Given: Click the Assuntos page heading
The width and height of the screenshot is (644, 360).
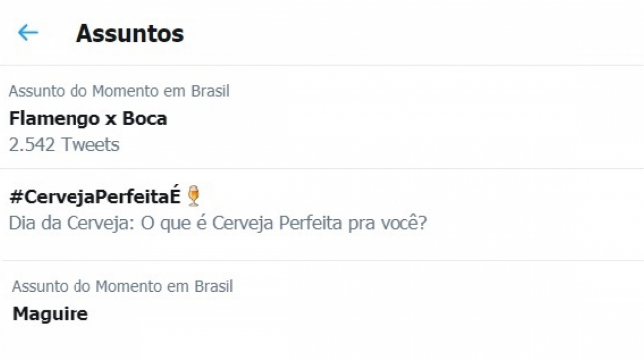Looking at the screenshot, I should 130,33.
